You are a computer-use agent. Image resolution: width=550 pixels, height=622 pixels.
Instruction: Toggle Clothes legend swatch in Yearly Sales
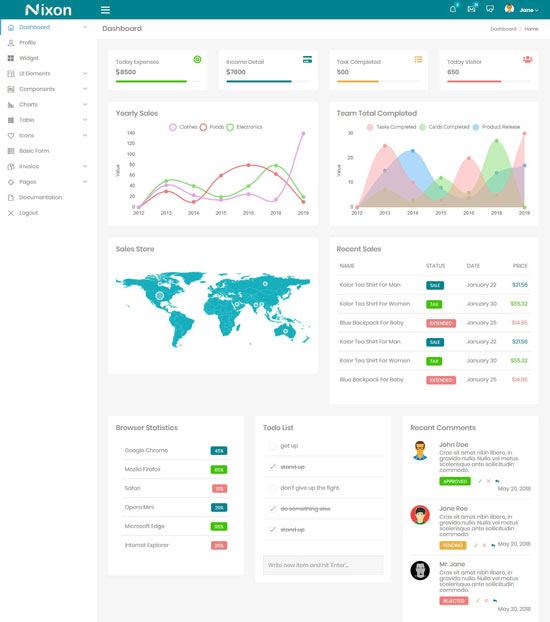[x=173, y=127]
